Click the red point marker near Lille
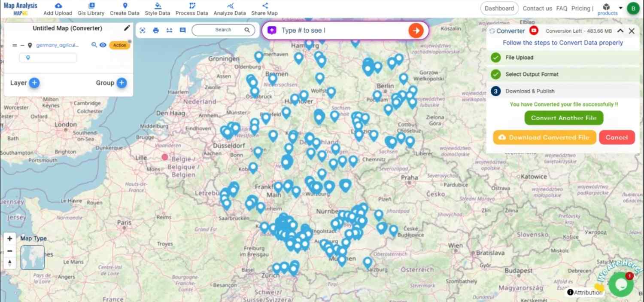The image size is (644, 302). pyautogui.click(x=164, y=157)
